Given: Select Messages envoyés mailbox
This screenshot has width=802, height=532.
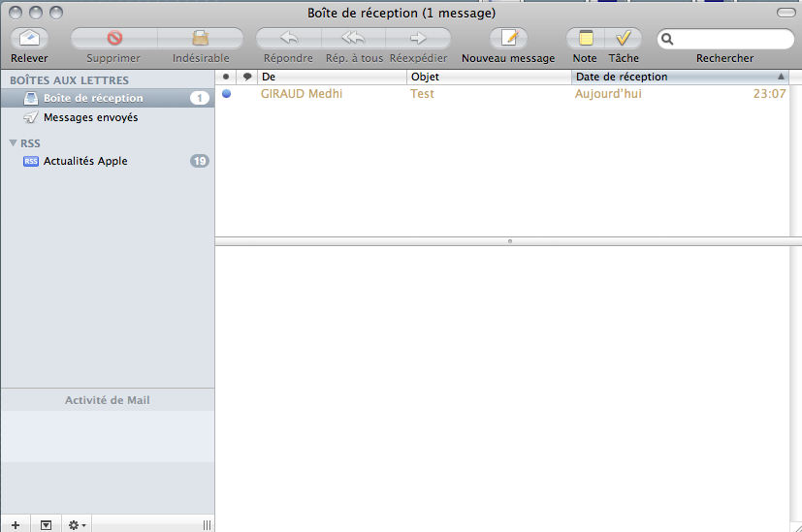Looking at the screenshot, I should pyautogui.click(x=90, y=117).
